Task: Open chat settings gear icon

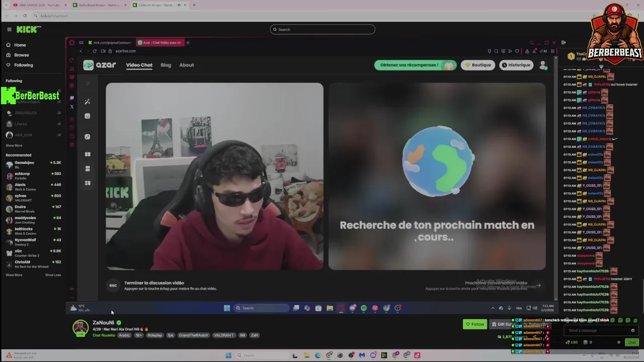Action: [619, 342]
